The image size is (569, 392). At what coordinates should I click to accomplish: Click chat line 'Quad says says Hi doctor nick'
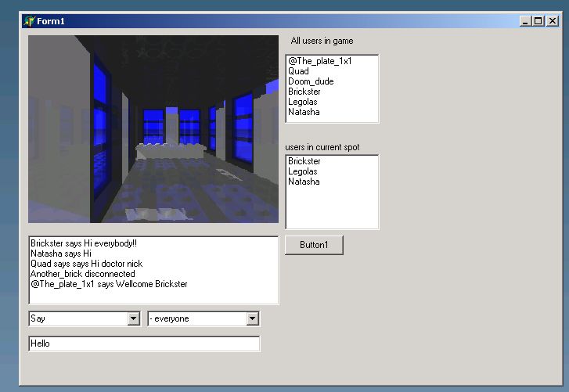(x=87, y=264)
